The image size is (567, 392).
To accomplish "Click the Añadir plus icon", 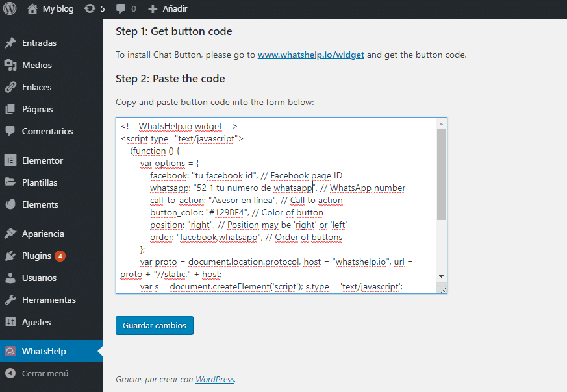I will tap(153, 9).
